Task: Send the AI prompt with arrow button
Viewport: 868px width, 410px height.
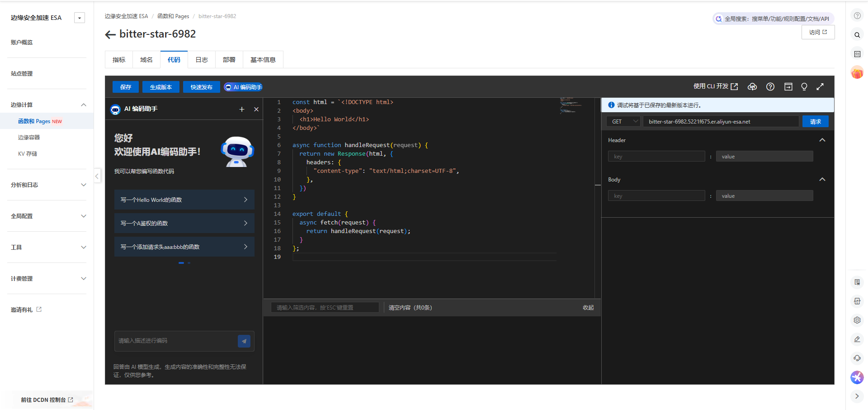Action: point(244,341)
